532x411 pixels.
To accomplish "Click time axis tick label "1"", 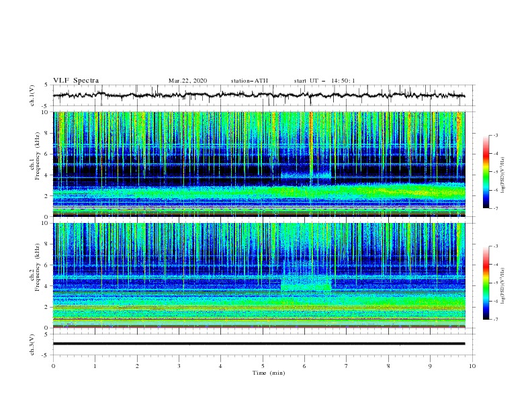I will click(95, 366).
